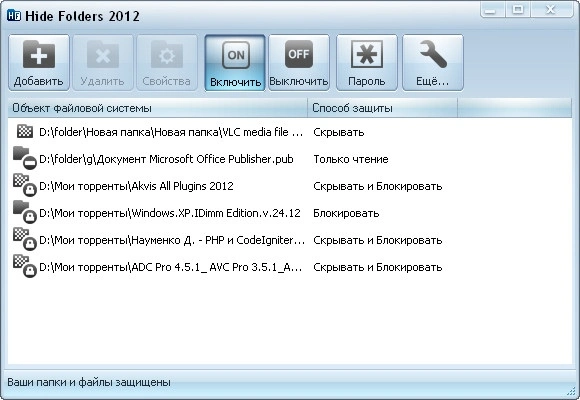The height and width of the screenshot is (400, 580).
Task: Open the Пароль password settings
Action: (x=367, y=62)
